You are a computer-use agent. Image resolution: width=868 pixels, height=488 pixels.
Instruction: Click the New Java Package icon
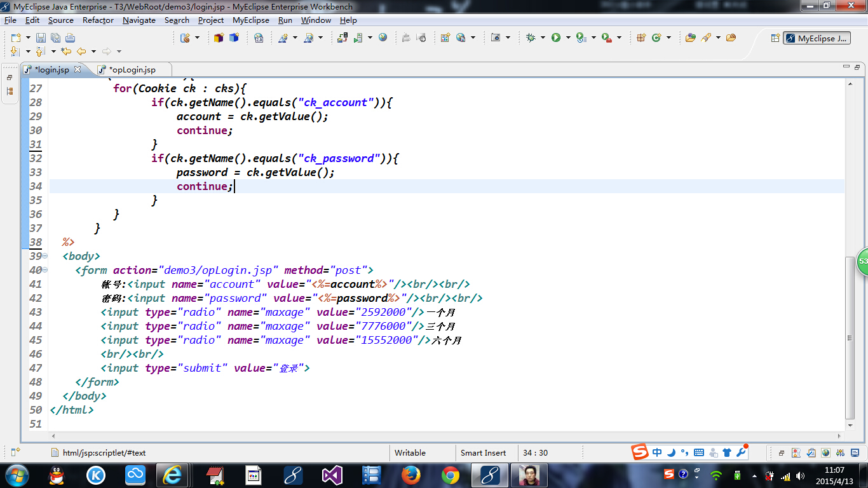click(641, 38)
